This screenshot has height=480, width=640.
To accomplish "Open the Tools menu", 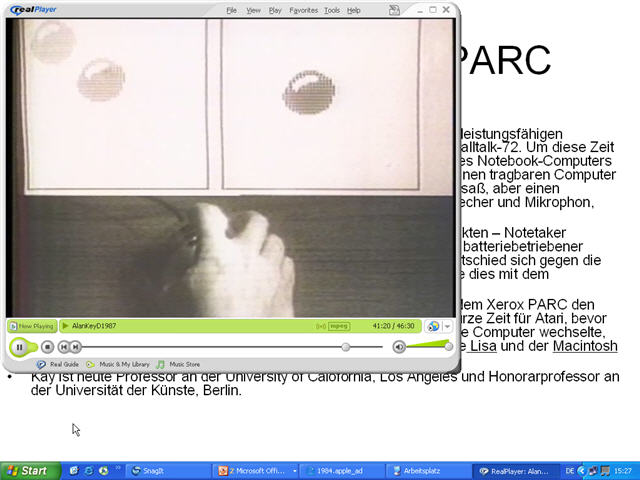I will [x=331, y=10].
